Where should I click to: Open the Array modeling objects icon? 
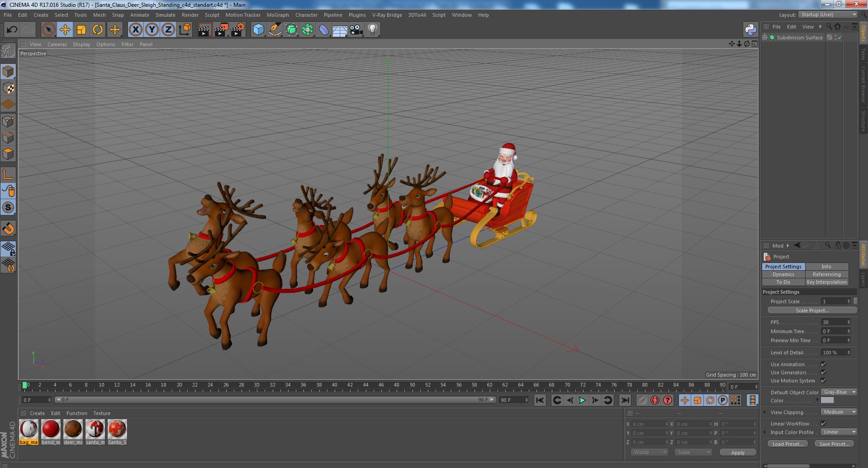click(308, 30)
